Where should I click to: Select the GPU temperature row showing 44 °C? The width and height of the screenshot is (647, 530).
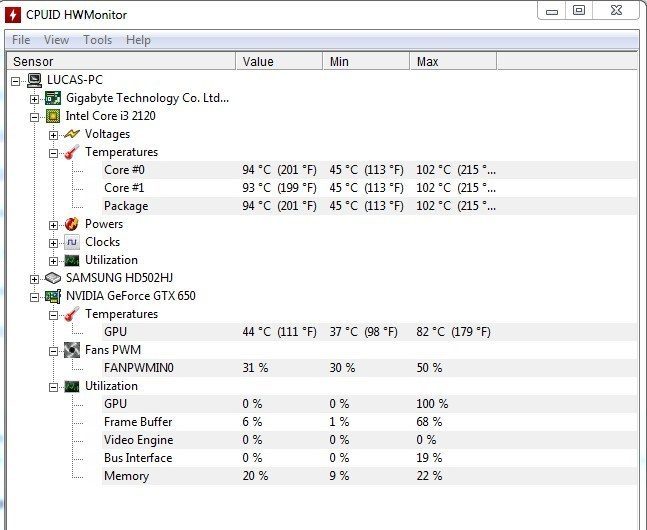tap(369, 332)
